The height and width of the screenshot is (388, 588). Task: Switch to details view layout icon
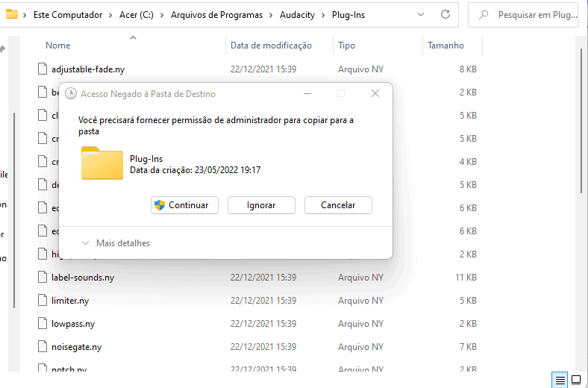point(560,380)
